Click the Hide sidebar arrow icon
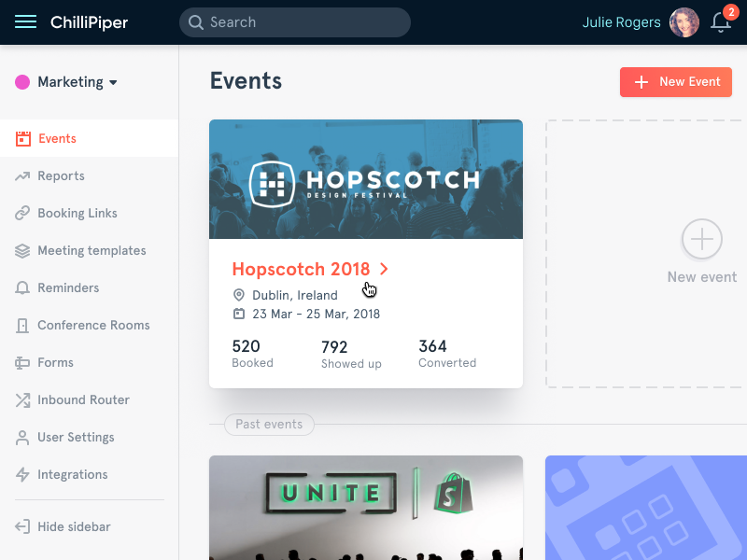Image resolution: width=747 pixels, height=560 pixels. [x=22, y=526]
